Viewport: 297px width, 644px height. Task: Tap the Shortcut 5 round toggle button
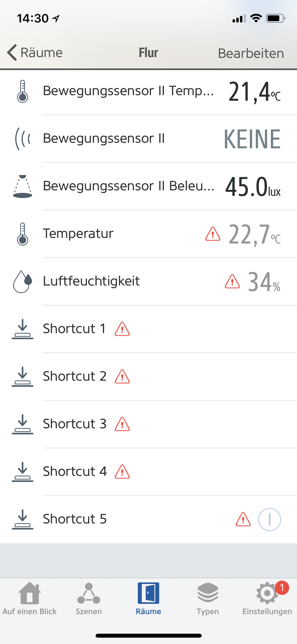[269, 519]
